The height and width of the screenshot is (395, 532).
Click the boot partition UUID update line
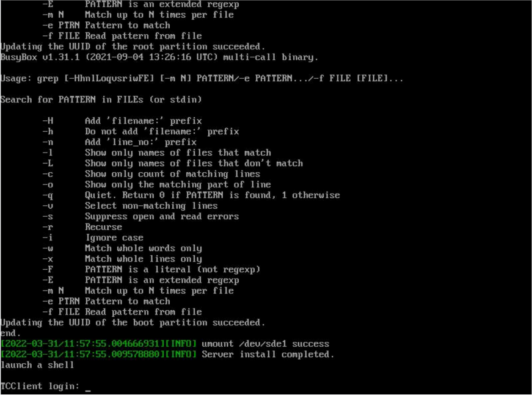click(x=133, y=322)
